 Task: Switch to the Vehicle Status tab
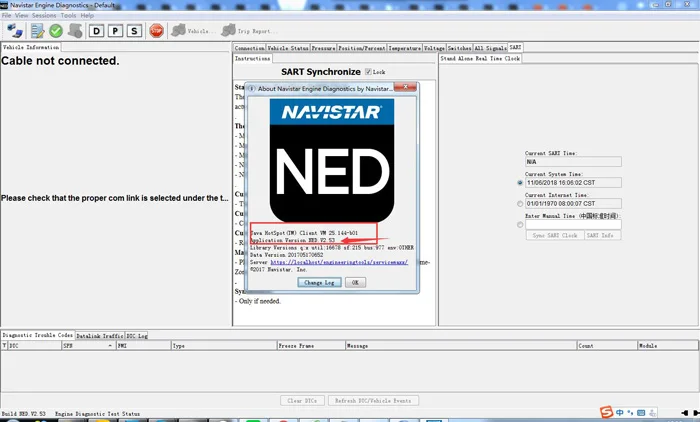(288, 48)
